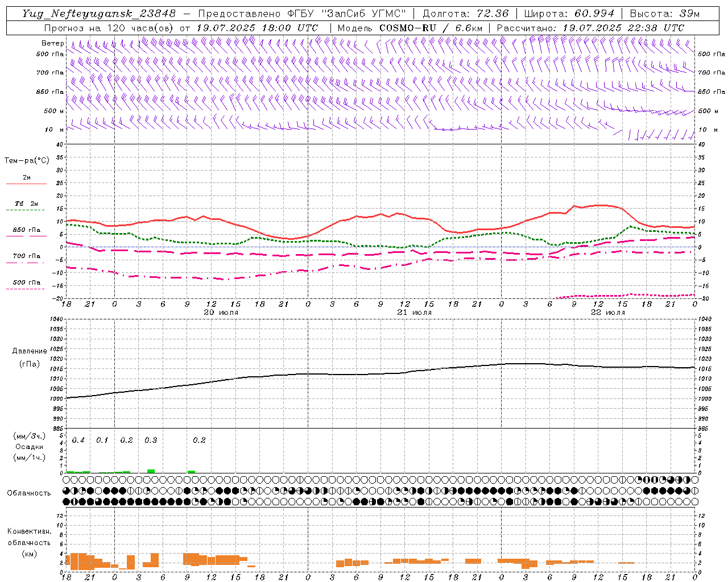Click the Тем-ра(°C) axis title
The height and width of the screenshot is (582, 728).
[x=27, y=161]
